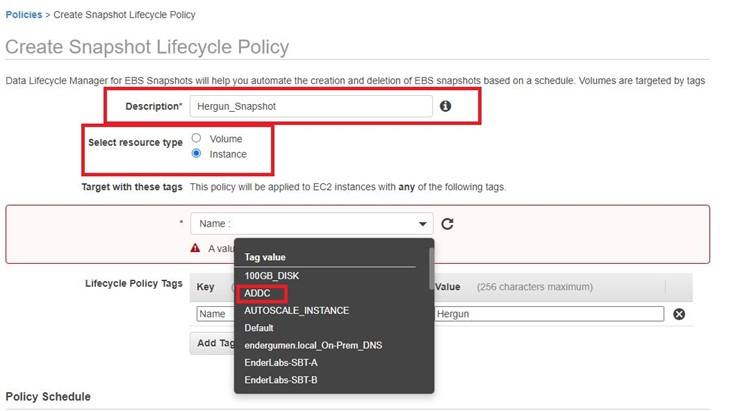Pick the AUTOSCALE_INSTANCE tag value
This screenshot has width=756, height=411.
coord(296,311)
